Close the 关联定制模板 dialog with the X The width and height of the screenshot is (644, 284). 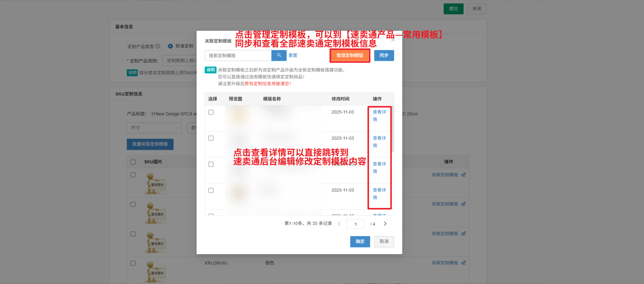click(393, 40)
